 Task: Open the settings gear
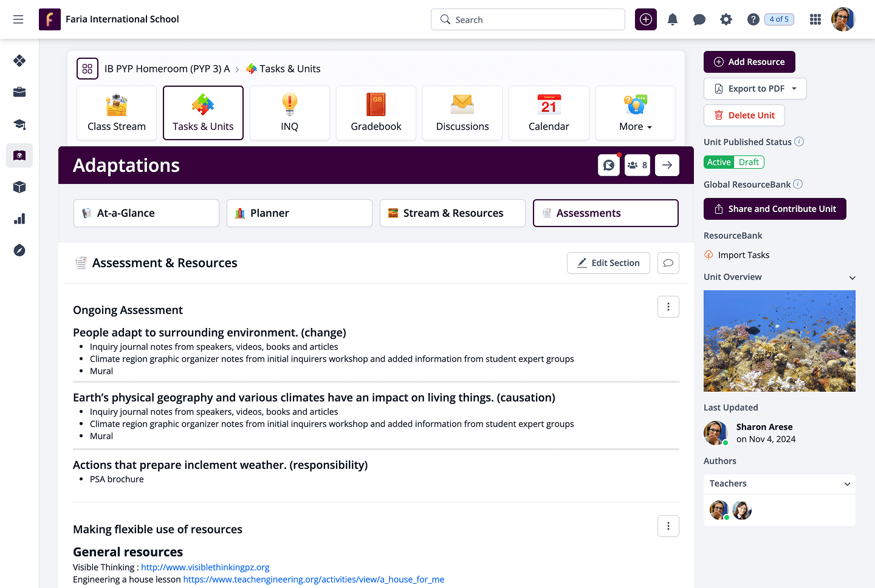tap(726, 19)
